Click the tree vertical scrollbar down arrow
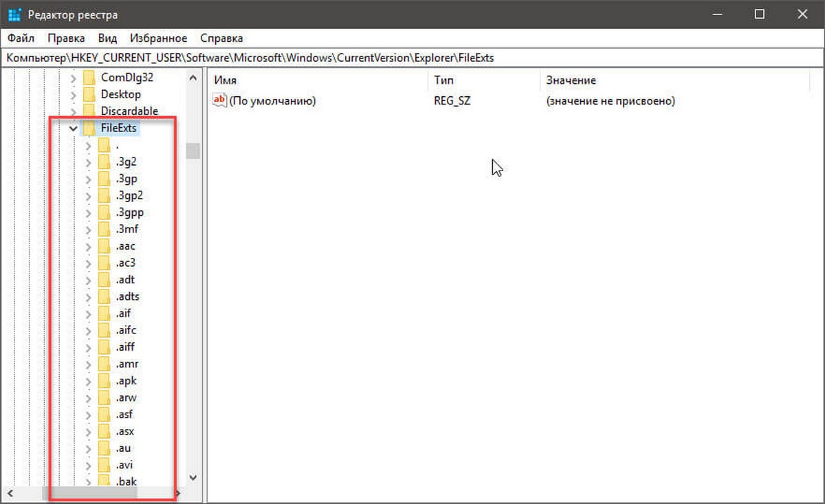The width and height of the screenshot is (825, 504). [x=192, y=477]
